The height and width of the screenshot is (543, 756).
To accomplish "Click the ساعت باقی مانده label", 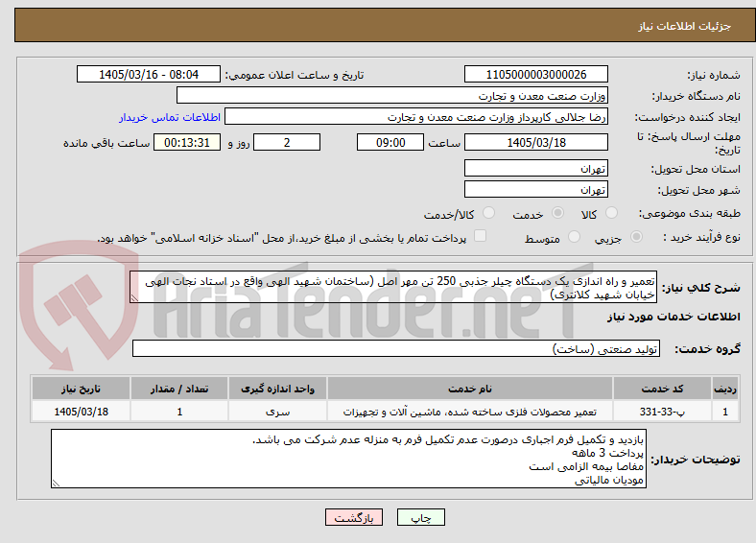I will coord(106,143).
